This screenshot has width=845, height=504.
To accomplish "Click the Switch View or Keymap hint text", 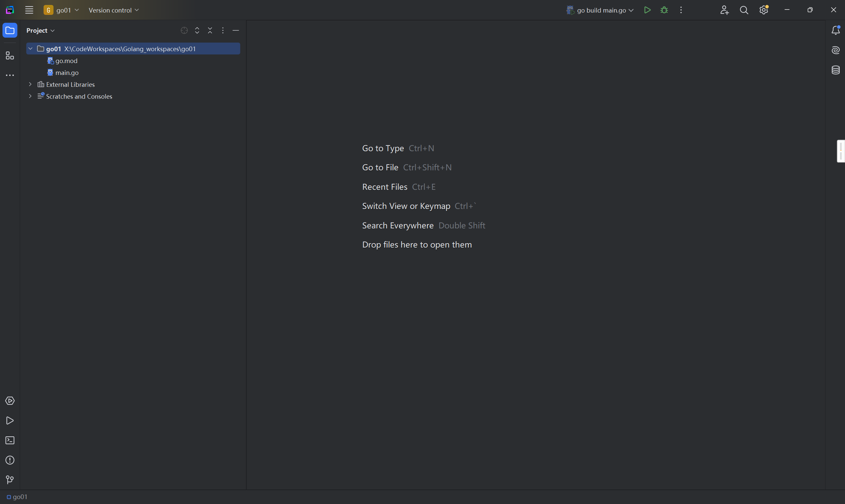I will (x=406, y=206).
